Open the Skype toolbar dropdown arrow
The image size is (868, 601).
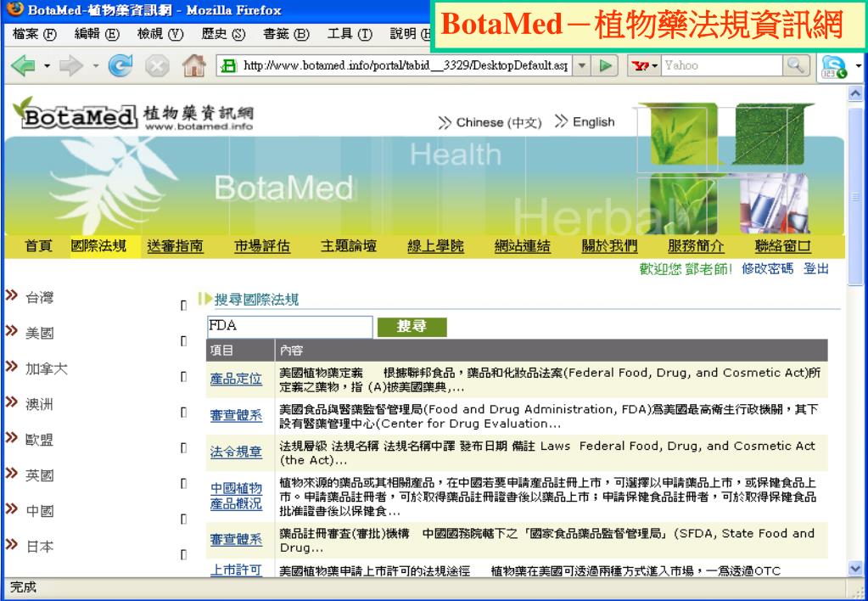[x=858, y=66]
